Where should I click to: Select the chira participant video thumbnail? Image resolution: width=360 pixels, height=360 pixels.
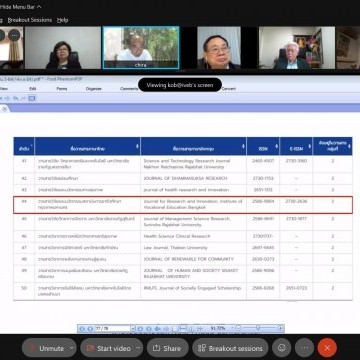click(141, 48)
